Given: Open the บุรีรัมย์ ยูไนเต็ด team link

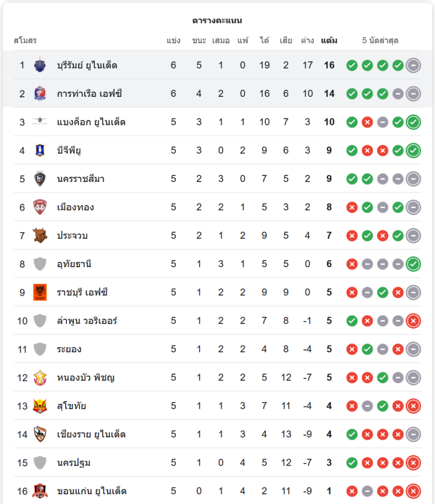Looking at the screenshot, I should tap(87, 65).
